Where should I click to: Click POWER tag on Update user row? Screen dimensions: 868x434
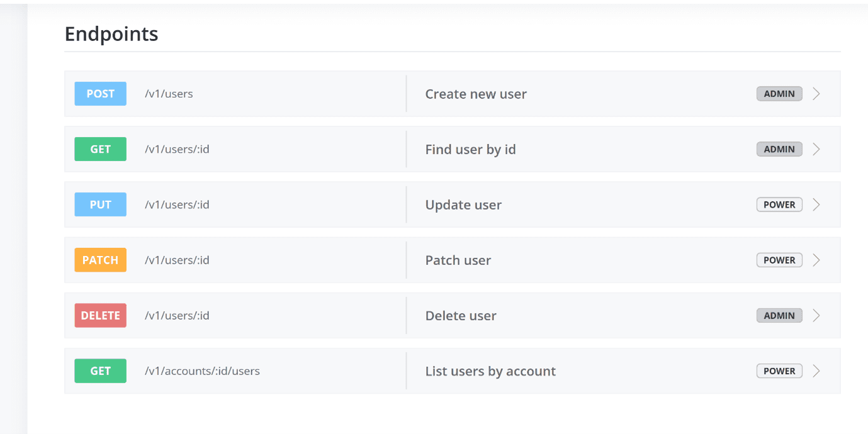pos(779,204)
